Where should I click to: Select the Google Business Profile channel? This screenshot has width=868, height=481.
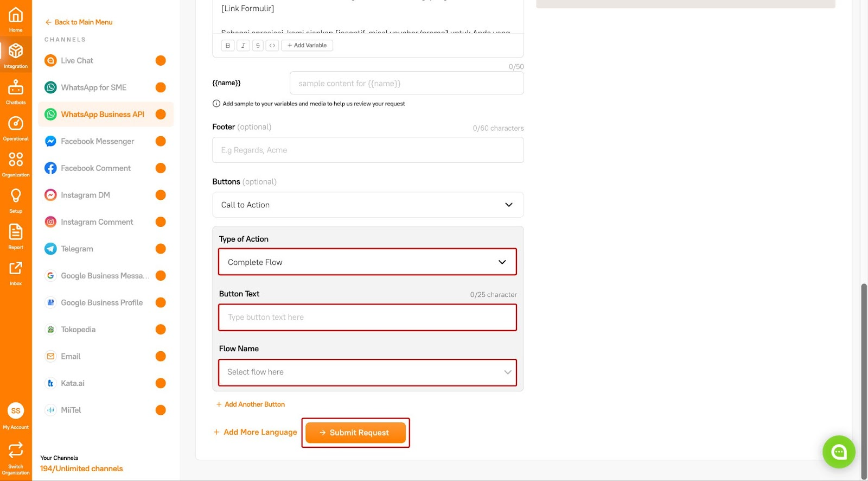[106, 302]
